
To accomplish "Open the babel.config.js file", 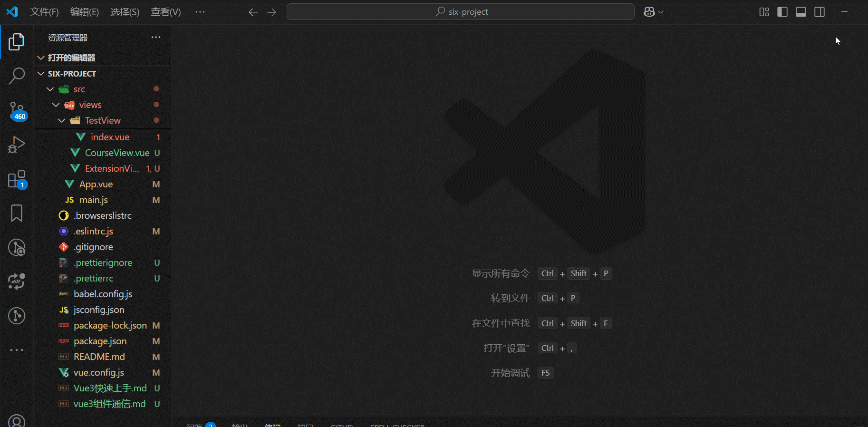I will click(103, 294).
